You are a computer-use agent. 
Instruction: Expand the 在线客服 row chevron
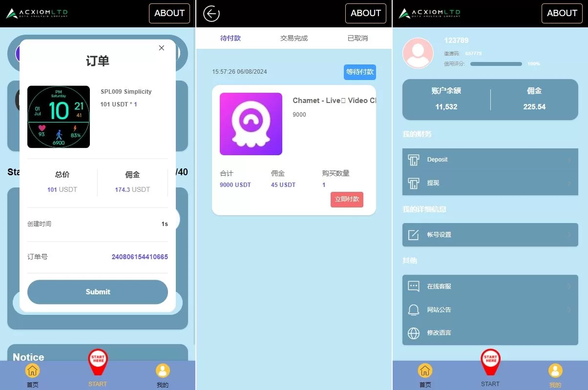point(569,287)
